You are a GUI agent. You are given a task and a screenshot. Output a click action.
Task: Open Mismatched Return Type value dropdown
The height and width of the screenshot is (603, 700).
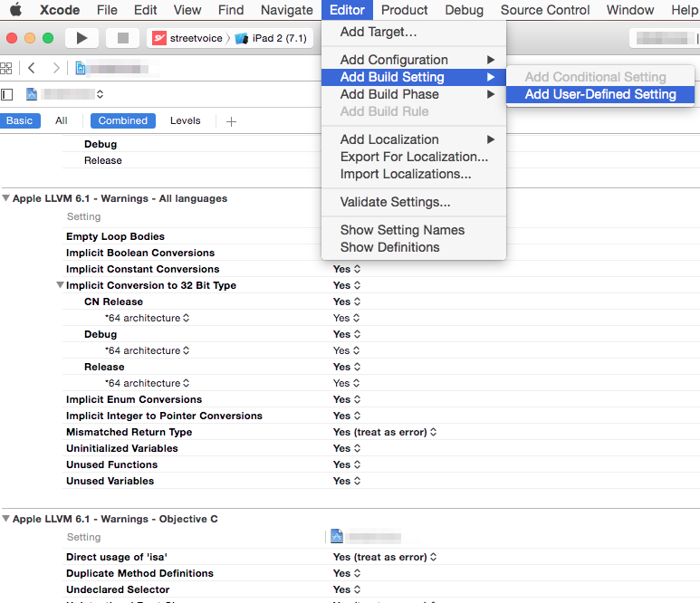(385, 432)
